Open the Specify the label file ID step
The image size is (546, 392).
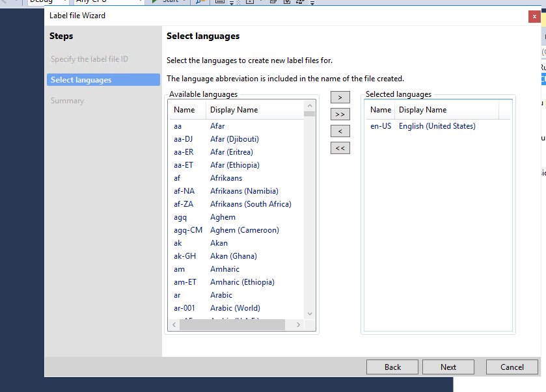coord(90,59)
